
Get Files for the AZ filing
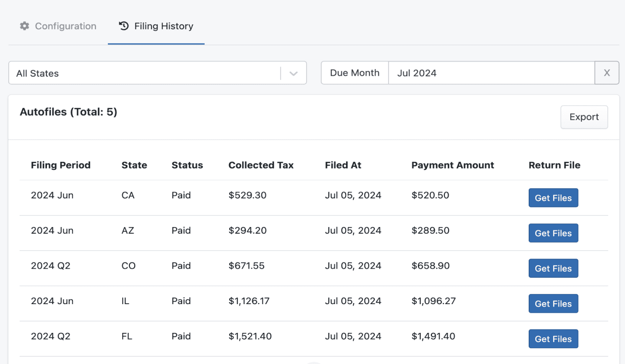[x=553, y=233]
